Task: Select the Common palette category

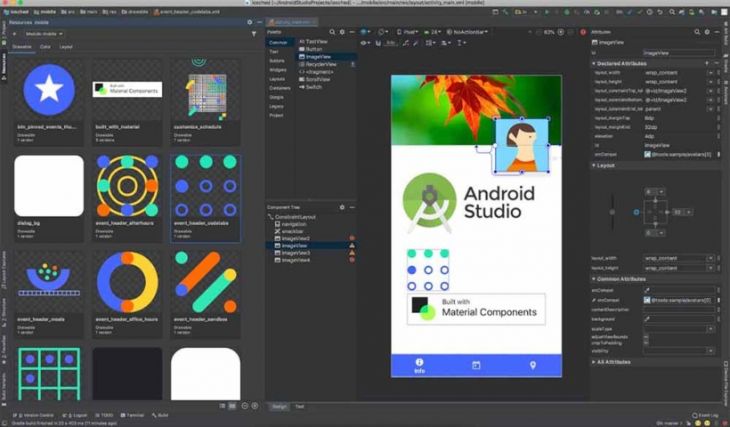Action: (278, 42)
